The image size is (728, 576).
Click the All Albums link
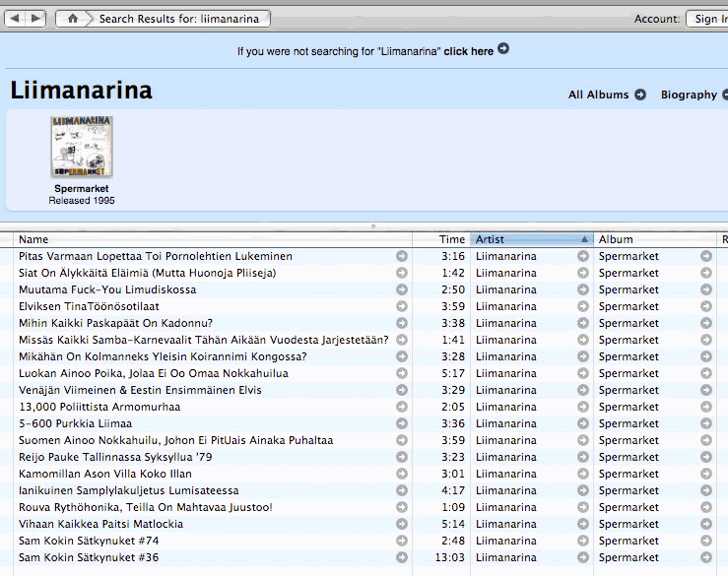[598, 95]
